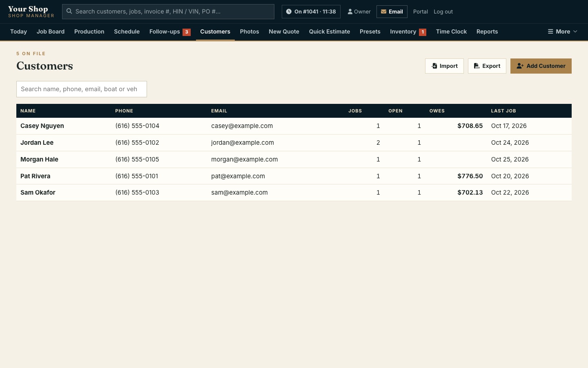
Task: Click email sam@example.com
Action: [x=239, y=193]
